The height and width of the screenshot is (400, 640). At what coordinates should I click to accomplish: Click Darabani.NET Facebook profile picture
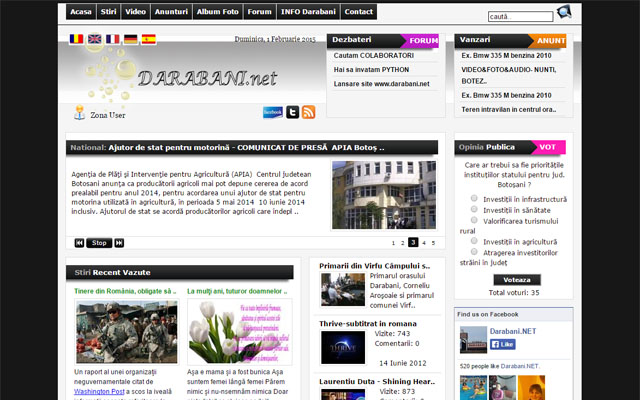473,340
